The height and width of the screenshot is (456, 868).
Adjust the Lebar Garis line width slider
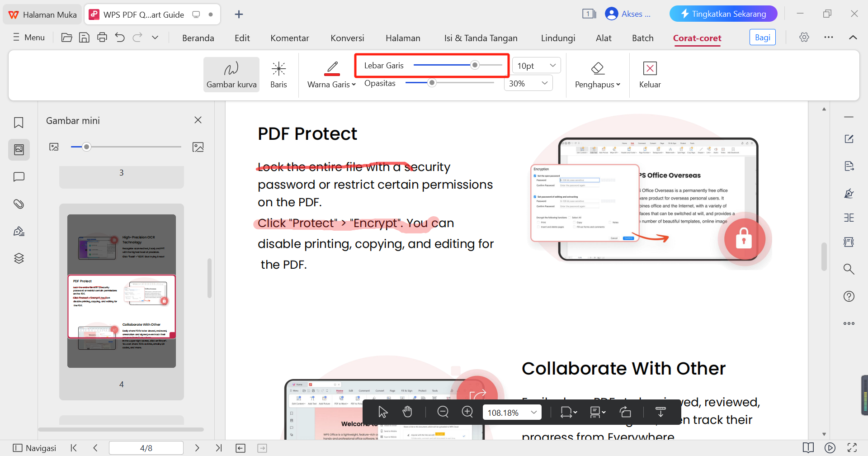pyautogui.click(x=474, y=65)
